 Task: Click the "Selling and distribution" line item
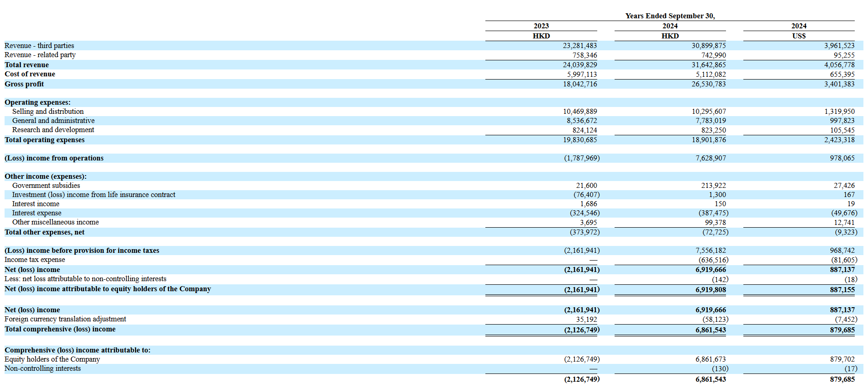[x=48, y=112]
